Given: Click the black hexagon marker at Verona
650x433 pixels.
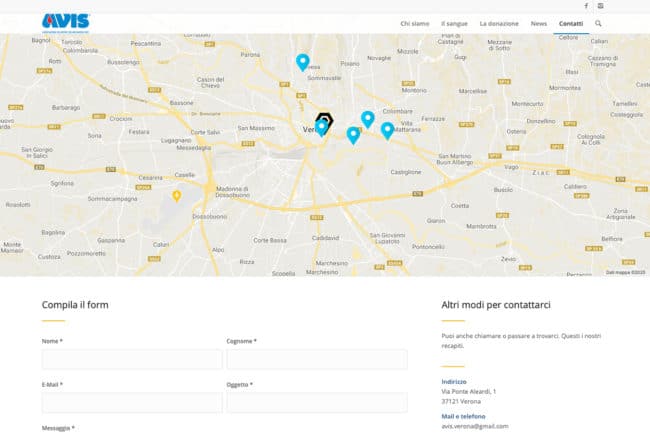Looking at the screenshot, I should tap(324, 119).
